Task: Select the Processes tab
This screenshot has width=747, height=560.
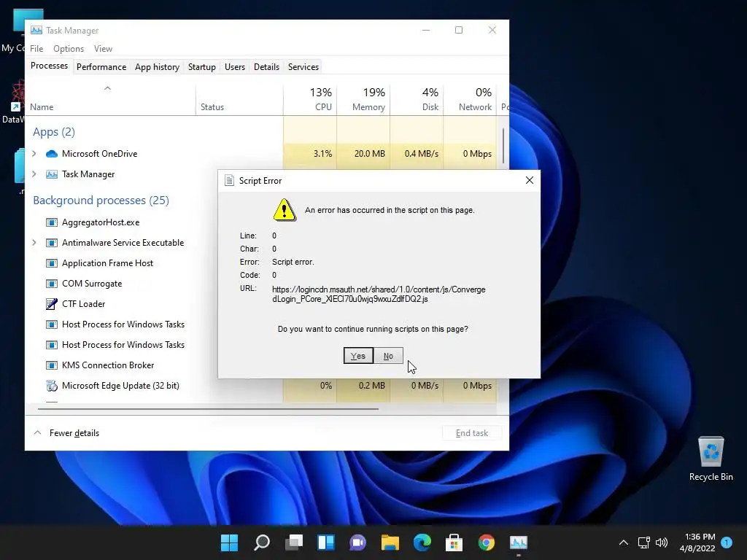Action: pyautogui.click(x=49, y=66)
